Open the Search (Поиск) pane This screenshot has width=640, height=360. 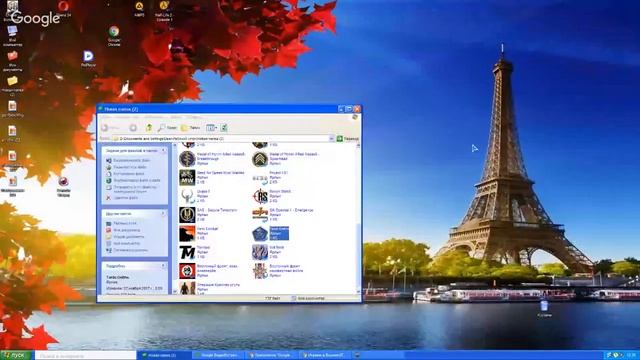[x=167, y=128]
